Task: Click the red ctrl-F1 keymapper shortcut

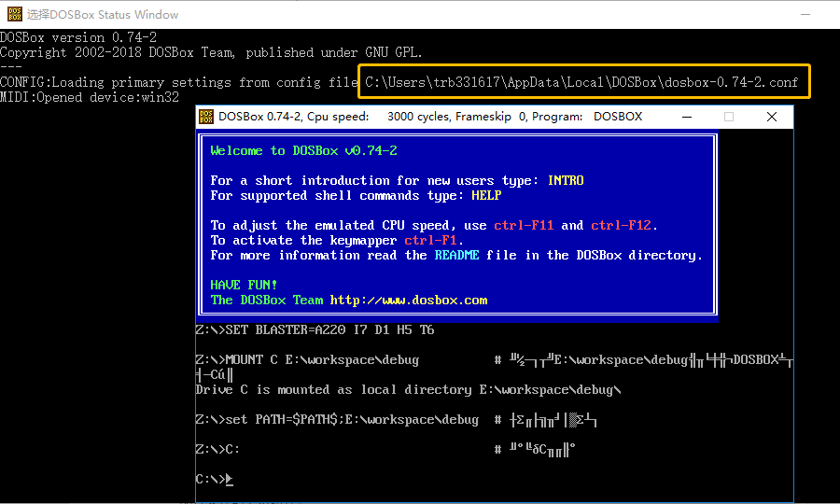Action: coord(430,240)
